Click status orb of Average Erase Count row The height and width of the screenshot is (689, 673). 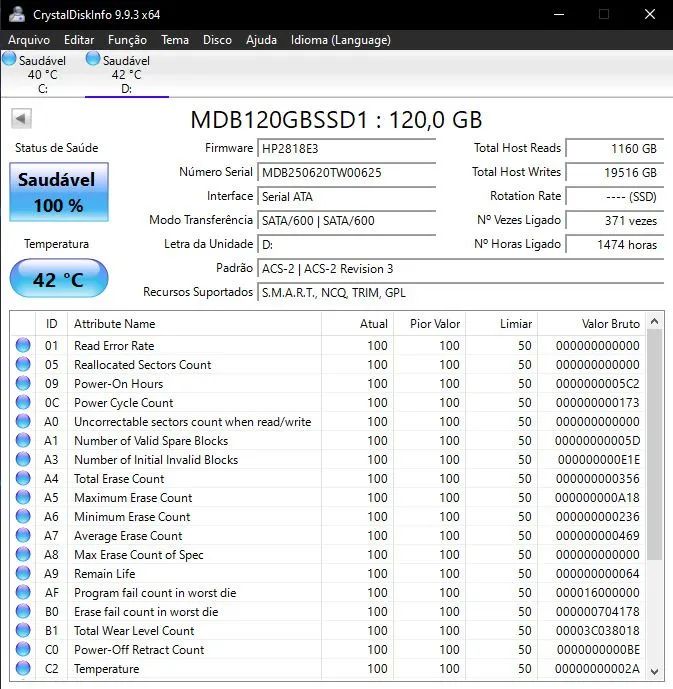click(x=23, y=535)
